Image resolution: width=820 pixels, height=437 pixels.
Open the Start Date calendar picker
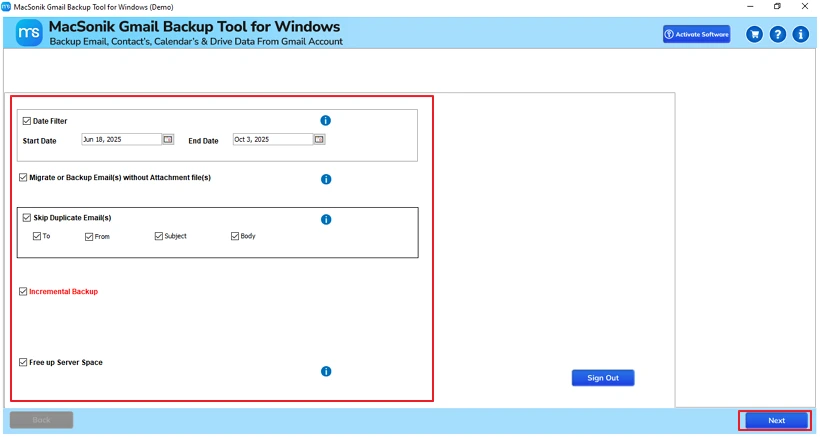(168, 140)
